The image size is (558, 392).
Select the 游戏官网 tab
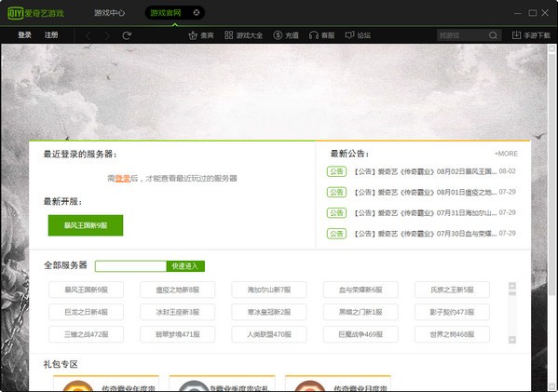pyautogui.click(x=166, y=13)
